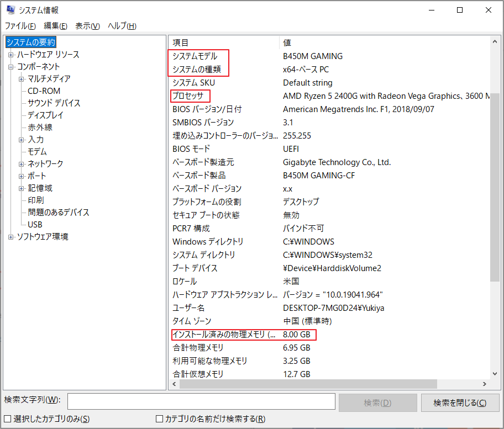504x429 pixels.
Task: Click the horizontal scrollbar thumb
Action: [x=308, y=384]
